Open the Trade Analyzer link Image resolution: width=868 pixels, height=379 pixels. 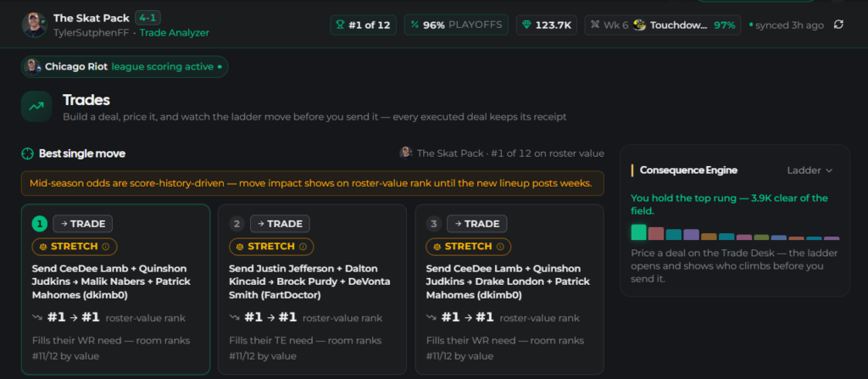175,33
